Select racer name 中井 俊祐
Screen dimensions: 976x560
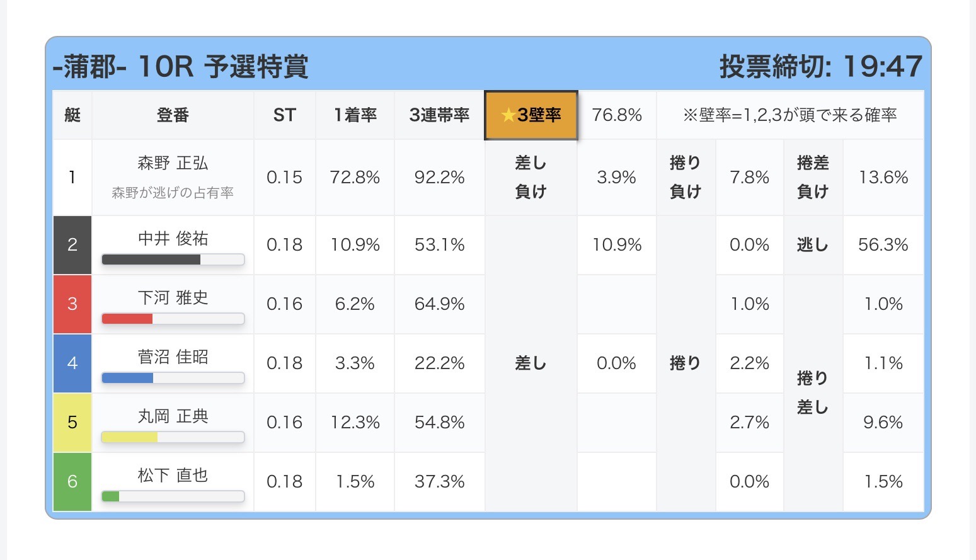point(173,239)
